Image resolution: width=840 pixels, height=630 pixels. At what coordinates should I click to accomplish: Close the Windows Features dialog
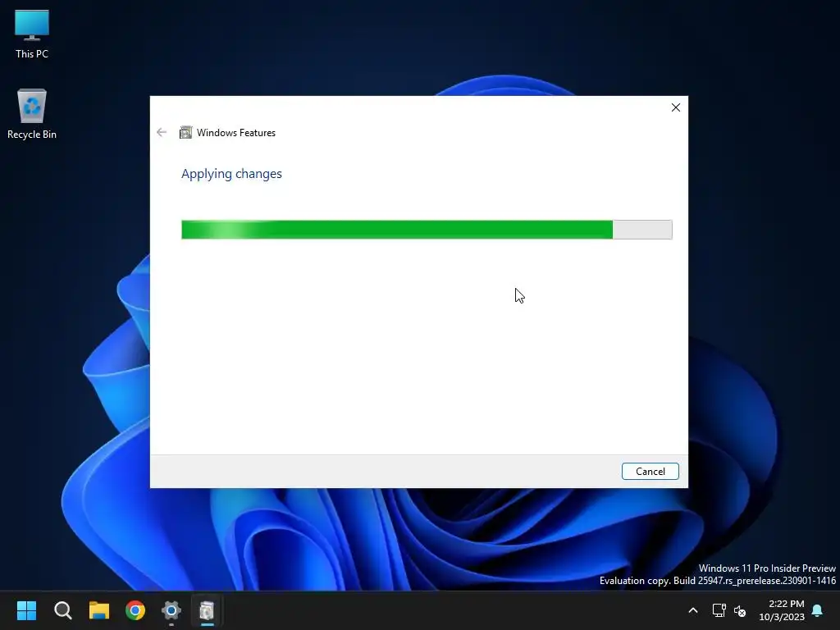point(676,107)
